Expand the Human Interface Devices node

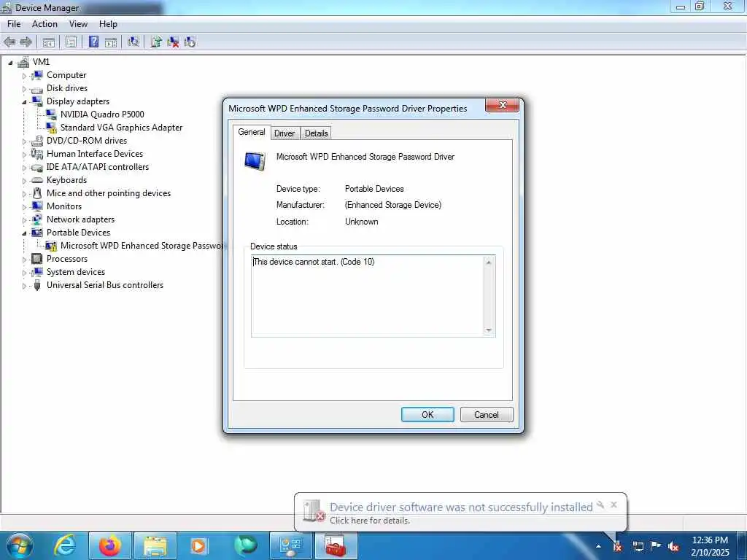[24, 155]
